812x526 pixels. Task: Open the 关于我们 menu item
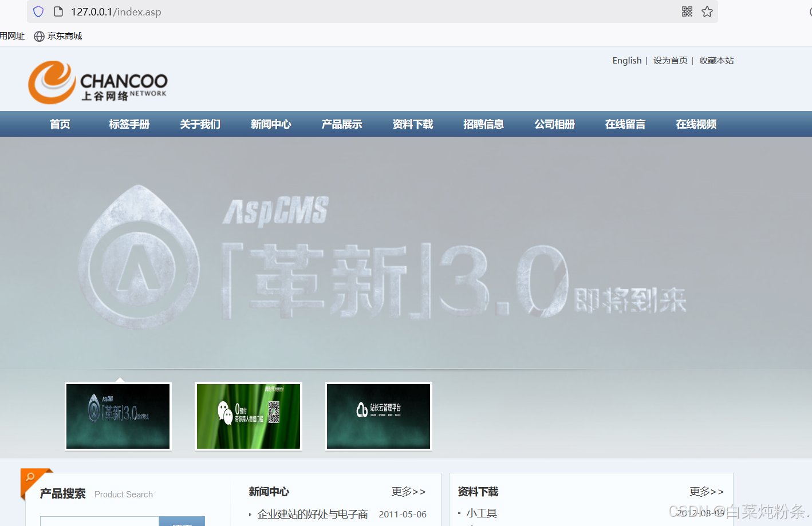pos(200,124)
